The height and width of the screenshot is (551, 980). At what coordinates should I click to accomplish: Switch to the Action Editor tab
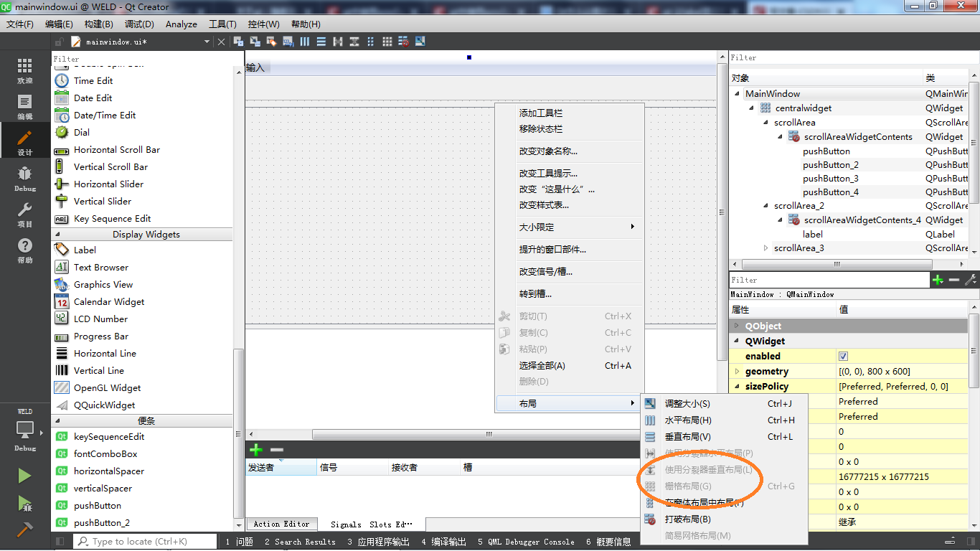[281, 524]
